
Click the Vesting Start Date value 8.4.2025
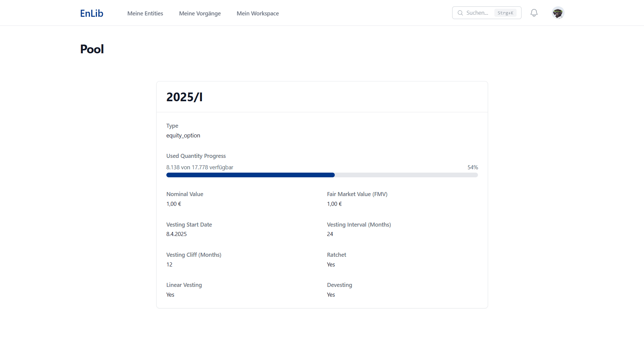coord(176,234)
